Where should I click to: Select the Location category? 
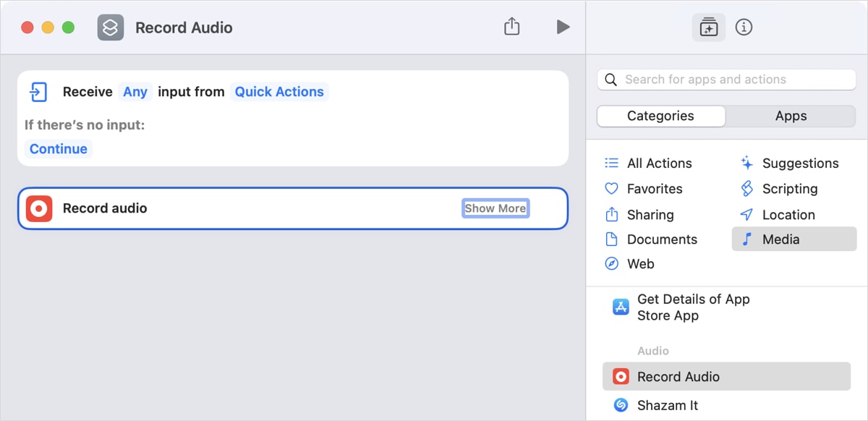(789, 214)
